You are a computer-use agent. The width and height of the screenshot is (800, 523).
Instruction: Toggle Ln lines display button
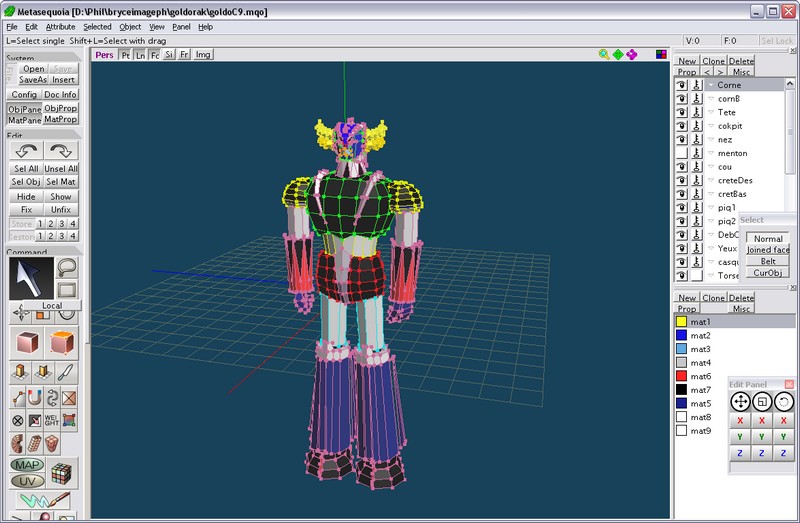tap(140, 55)
